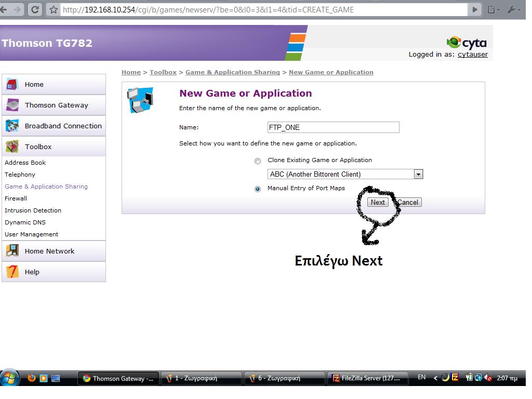Screen dimensions: 532x399
Task: Open the browser wrench settings menu
Action: tap(514, 9)
